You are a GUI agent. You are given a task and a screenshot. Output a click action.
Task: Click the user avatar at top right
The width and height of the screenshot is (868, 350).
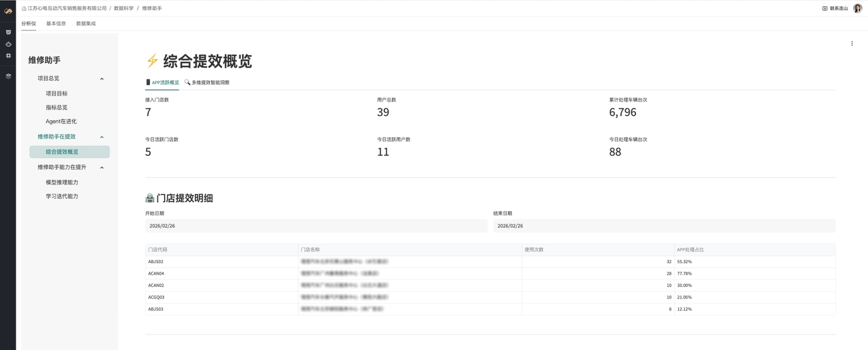[x=857, y=8]
